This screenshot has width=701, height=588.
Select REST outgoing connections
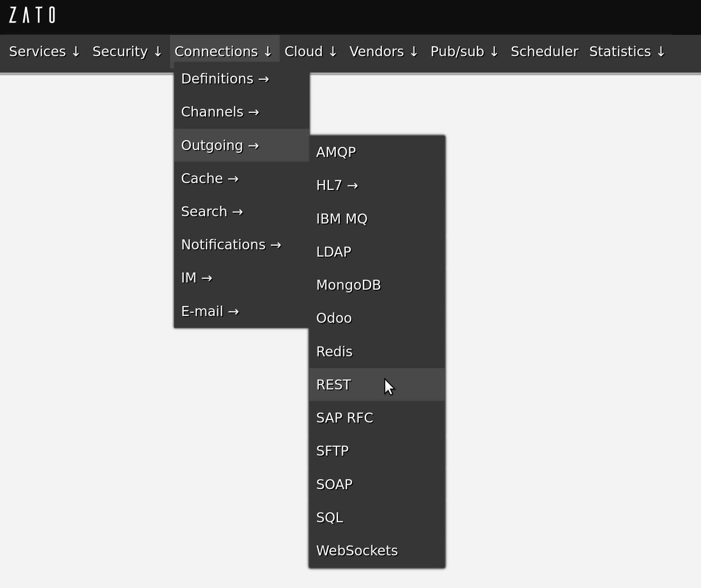coord(333,385)
